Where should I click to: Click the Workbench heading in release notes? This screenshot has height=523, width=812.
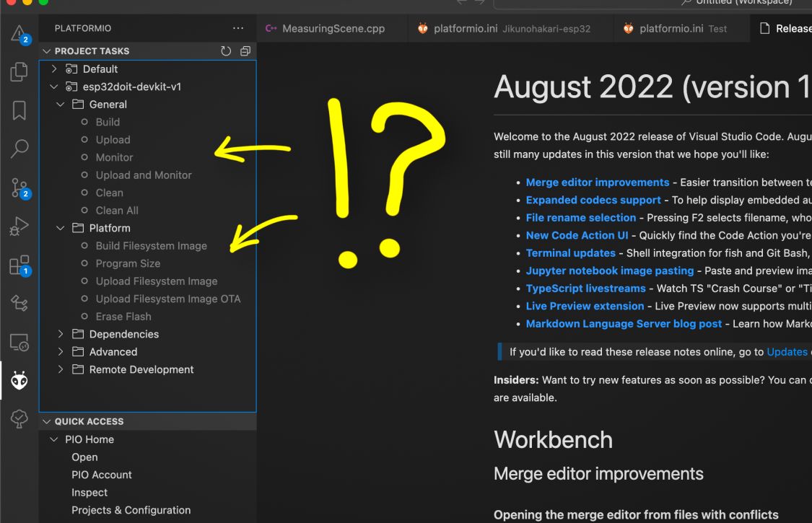click(553, 439)
